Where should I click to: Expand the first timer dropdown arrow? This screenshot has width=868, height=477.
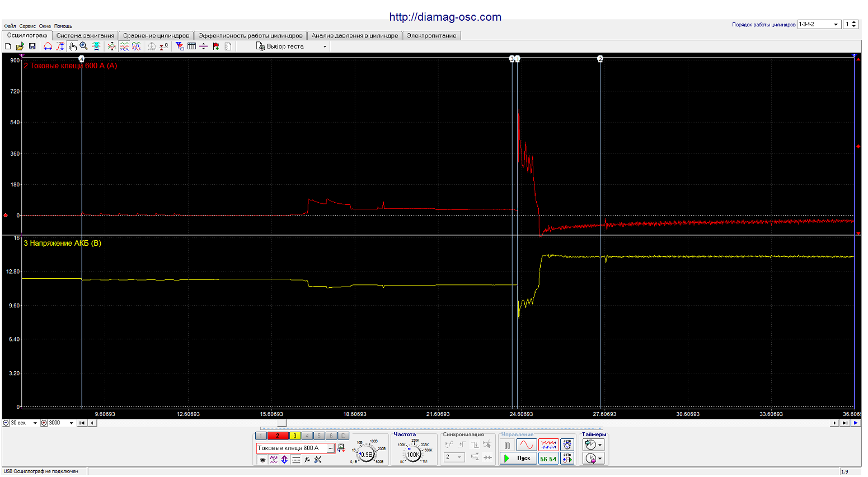[x=600, y=445]
